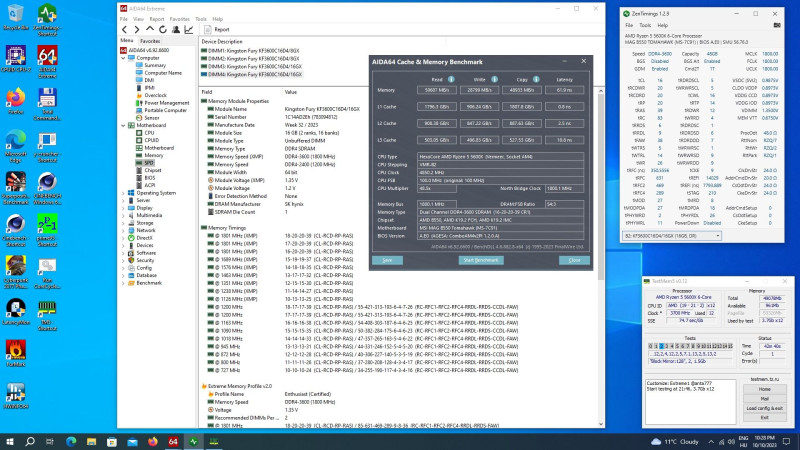Click the Report toolbar button in AIDA64

click(217, 30)
